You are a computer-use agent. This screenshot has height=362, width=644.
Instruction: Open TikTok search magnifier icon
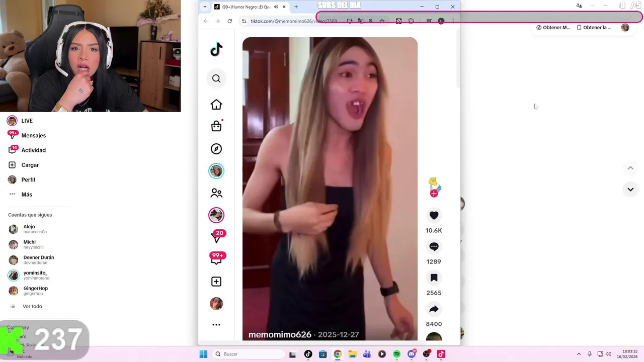click(216, 78)
